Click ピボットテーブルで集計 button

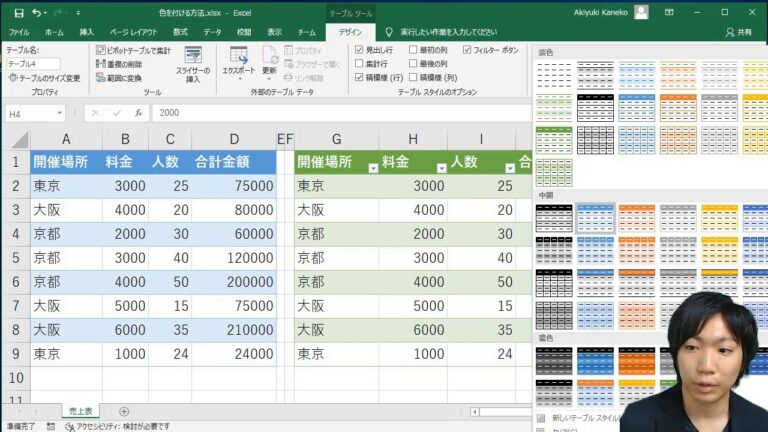(x=134, y=50)
